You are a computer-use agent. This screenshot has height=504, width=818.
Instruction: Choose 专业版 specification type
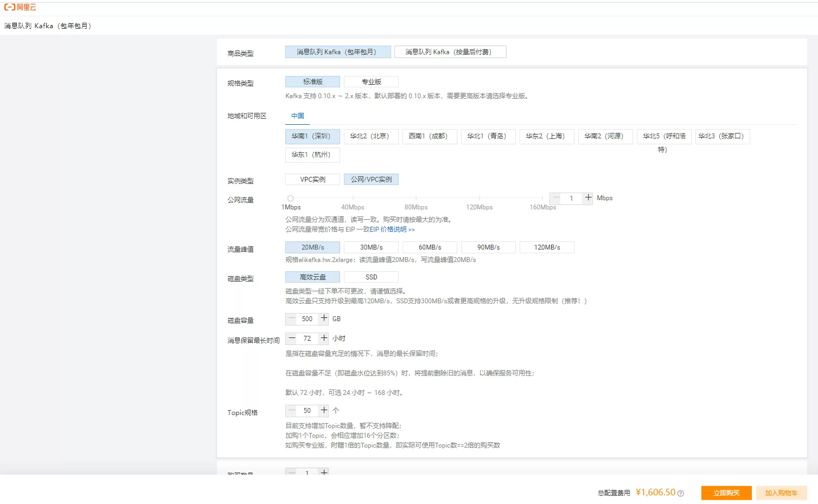pos(371,81)
